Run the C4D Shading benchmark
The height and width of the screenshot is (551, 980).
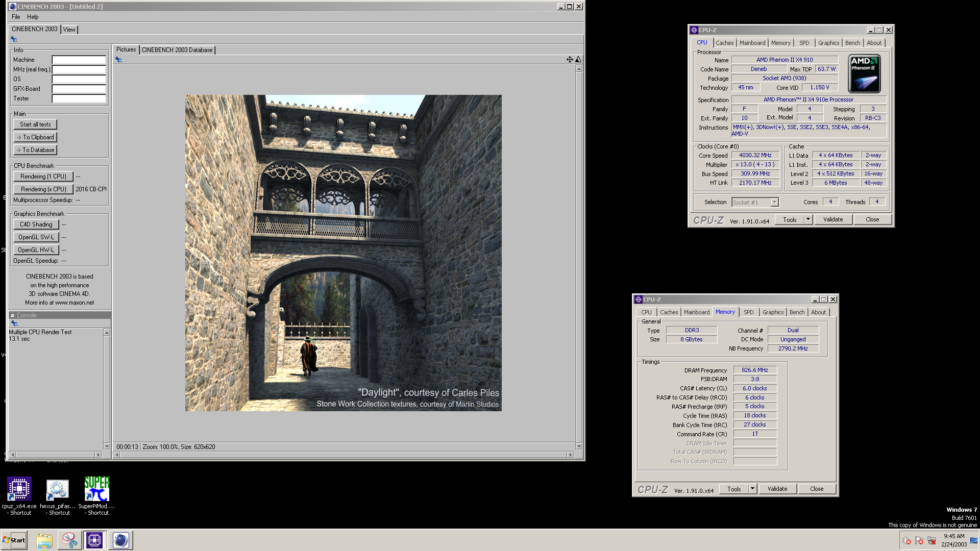[x=36, y=224]
